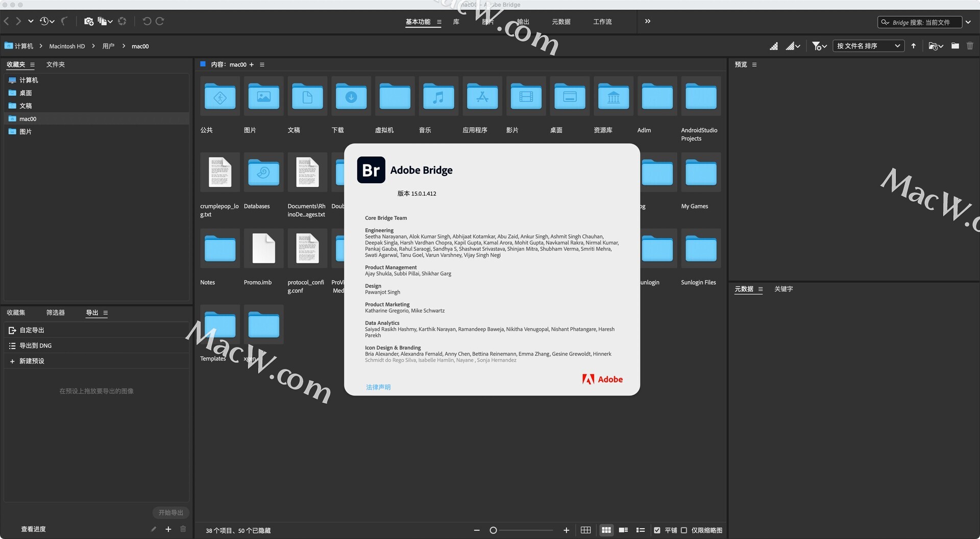
Task: Select the 自定导出 preset
Action: pos(96,330)
